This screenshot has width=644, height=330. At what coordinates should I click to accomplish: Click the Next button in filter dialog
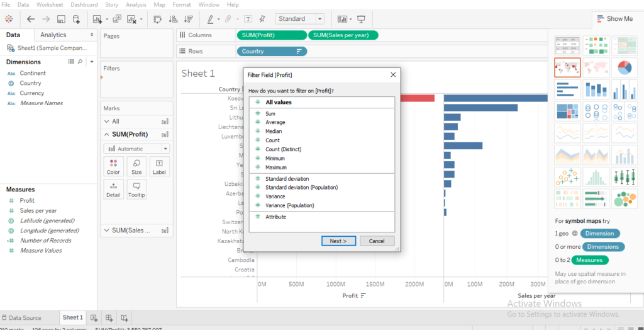pyautogui.click(x=338, y=241)
